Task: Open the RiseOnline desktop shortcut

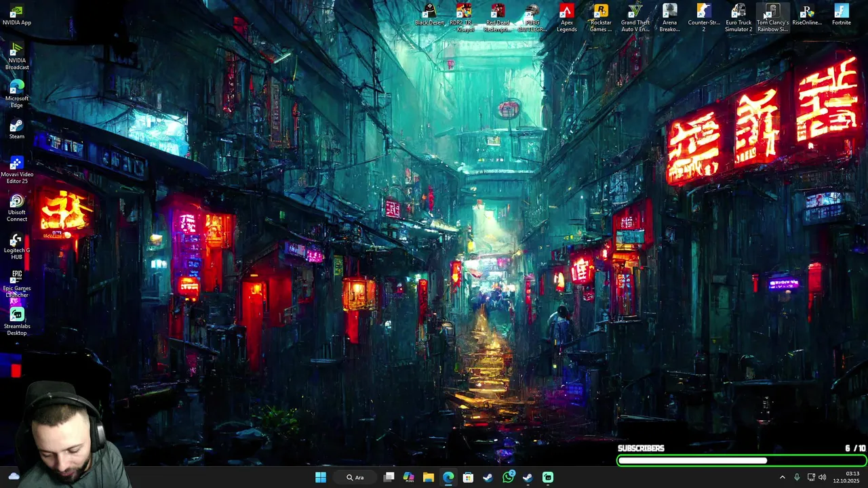Action: 807,15
